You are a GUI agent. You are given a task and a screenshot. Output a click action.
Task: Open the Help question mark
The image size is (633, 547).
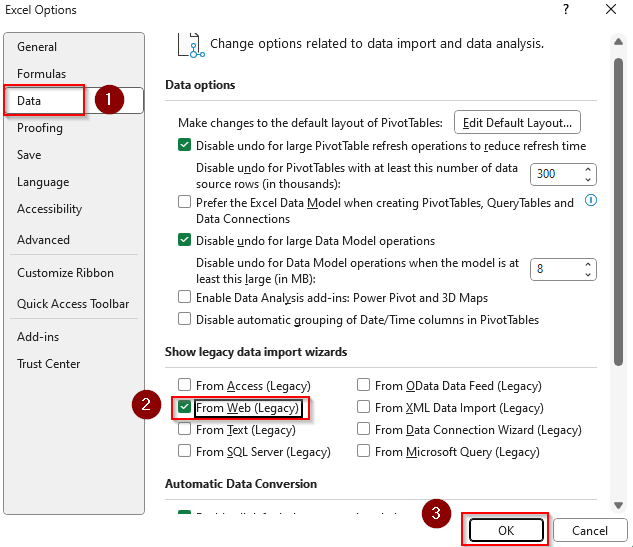tap(566, 9)
